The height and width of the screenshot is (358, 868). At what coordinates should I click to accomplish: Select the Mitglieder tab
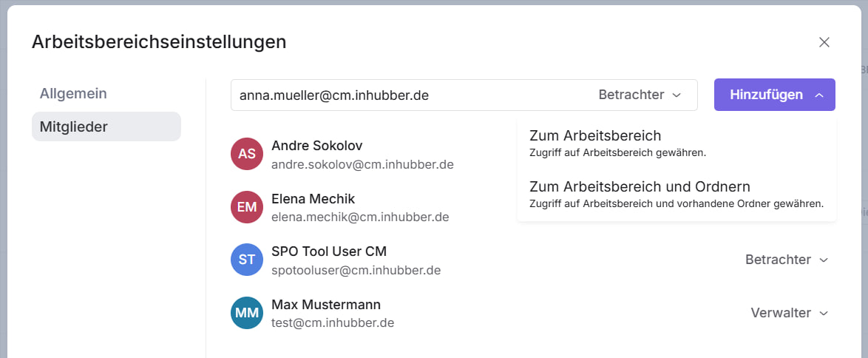point(74,126)
